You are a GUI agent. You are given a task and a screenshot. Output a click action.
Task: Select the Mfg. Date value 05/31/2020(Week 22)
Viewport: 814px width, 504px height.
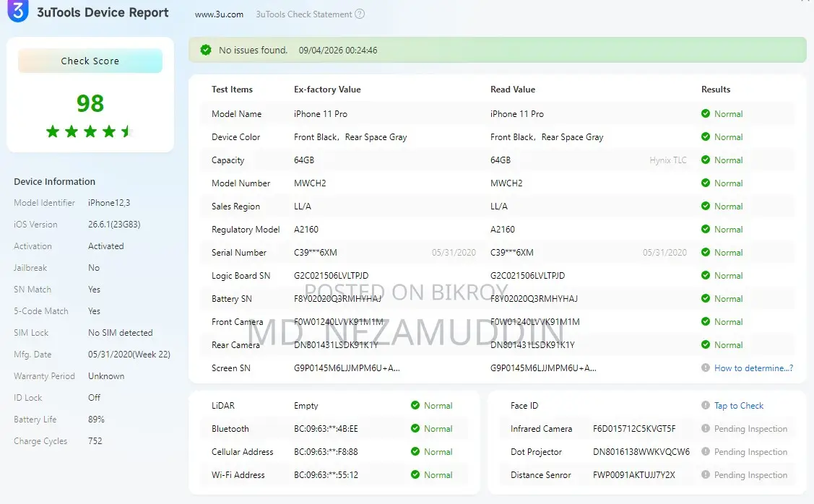(129, 355)
